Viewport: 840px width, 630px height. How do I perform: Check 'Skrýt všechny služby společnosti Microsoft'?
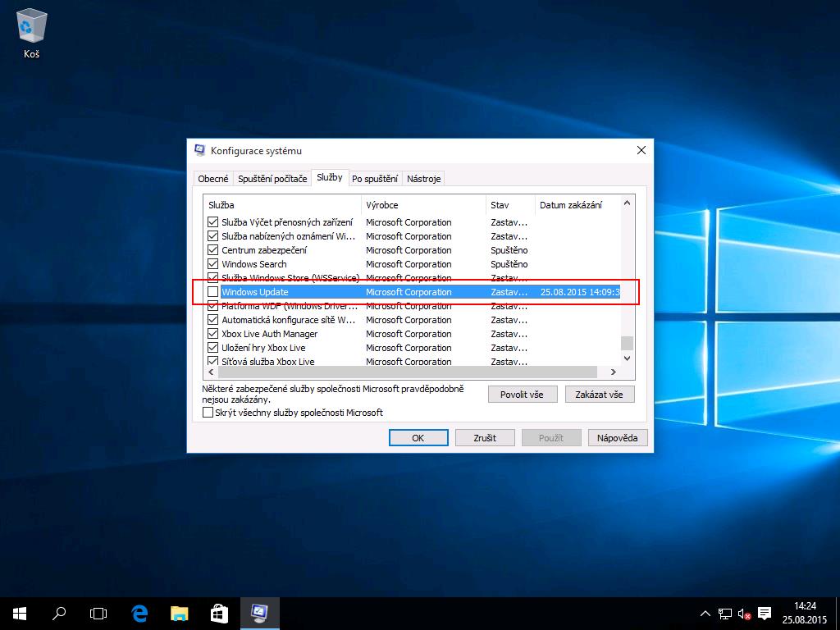point(208,413)
